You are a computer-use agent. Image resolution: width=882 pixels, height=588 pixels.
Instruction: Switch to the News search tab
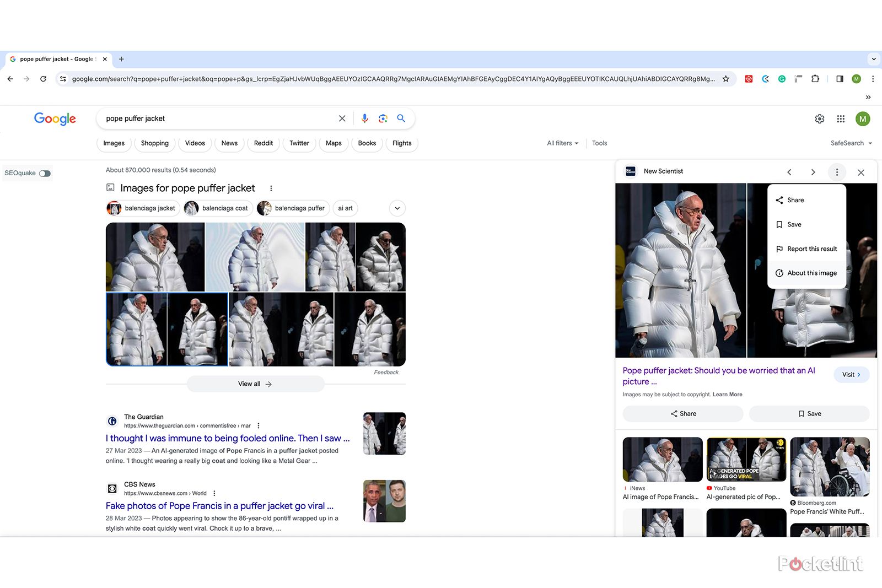point(229,143)
